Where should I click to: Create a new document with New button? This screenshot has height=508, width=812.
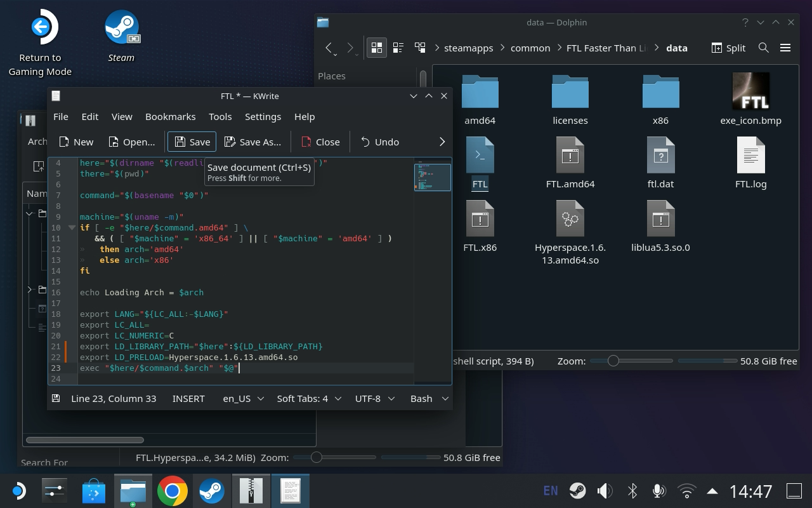(75, 142)
